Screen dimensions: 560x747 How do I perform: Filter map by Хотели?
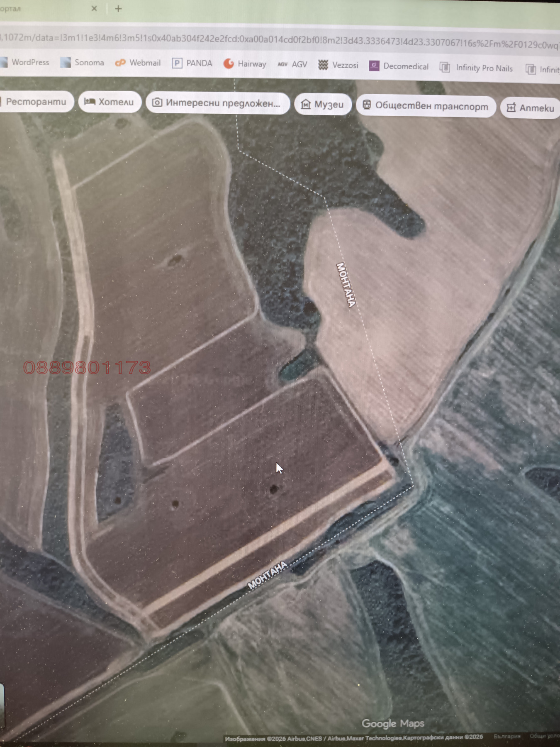[110, 102]
